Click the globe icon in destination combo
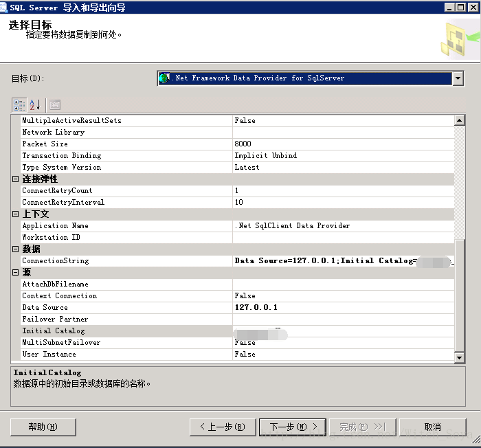Image resolution: width=481 pixels, height=448 pixels. pos(164,78)
